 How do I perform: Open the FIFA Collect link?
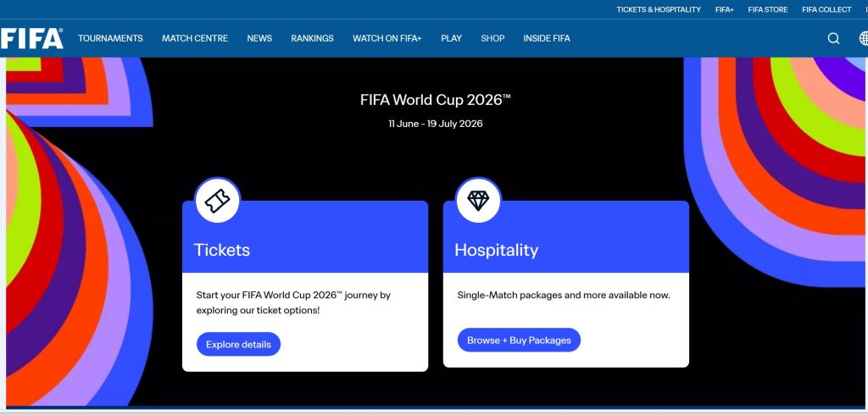(x=826, y=9)
